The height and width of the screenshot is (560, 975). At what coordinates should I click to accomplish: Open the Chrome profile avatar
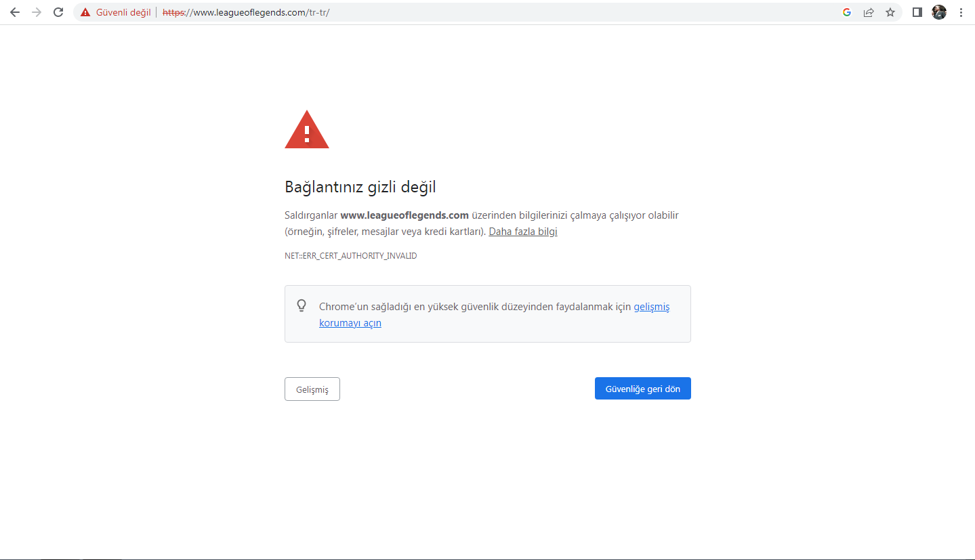click(939, 12)
